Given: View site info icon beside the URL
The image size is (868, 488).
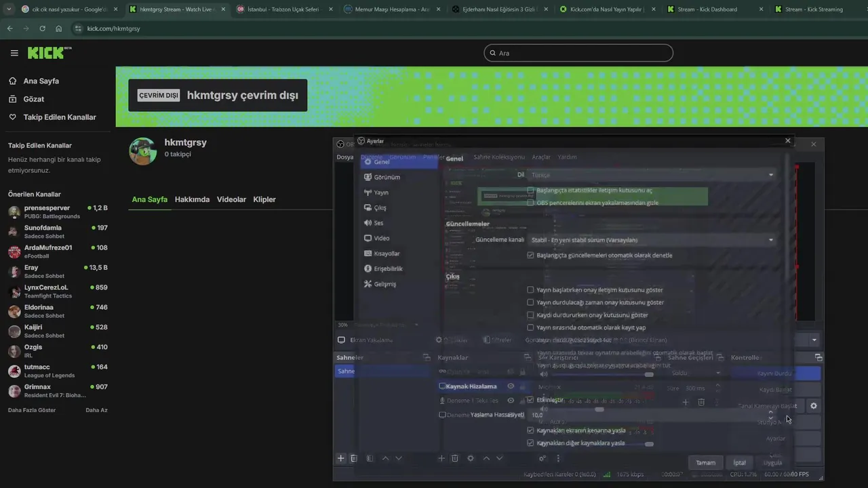Looking at the screenshot, I should click(78, 28).
